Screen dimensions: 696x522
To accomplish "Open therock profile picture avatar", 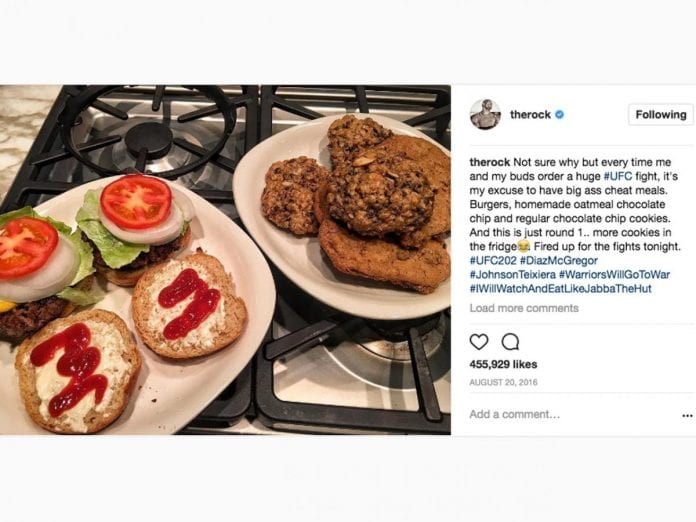I will pyautogui.click(x=485, y=115).
